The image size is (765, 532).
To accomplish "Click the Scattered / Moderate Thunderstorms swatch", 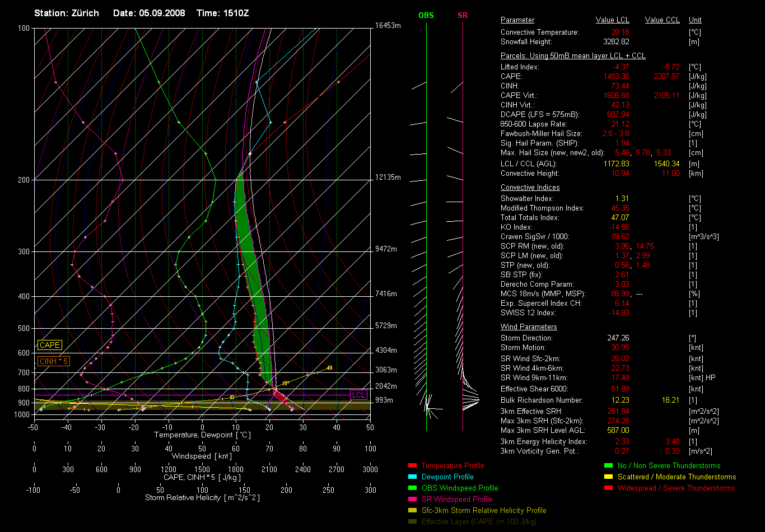I will point(608,477).
